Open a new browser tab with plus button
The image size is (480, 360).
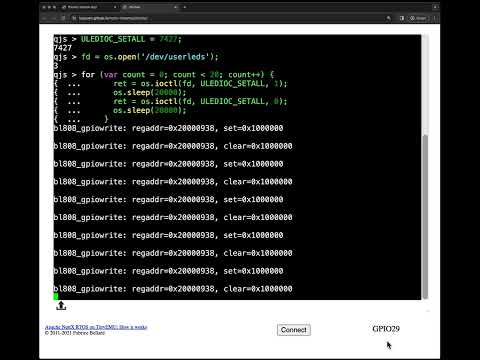(185, 7)
